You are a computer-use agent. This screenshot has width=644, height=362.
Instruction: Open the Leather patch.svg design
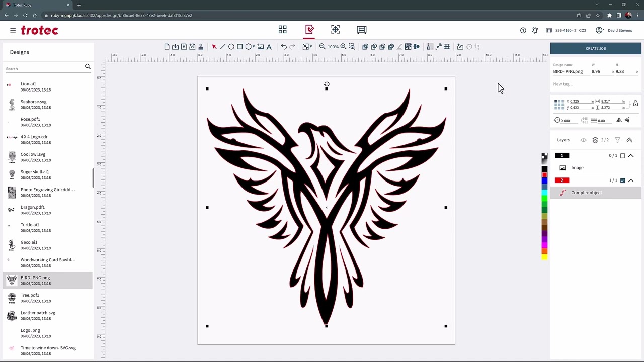[x=48, y=316]
